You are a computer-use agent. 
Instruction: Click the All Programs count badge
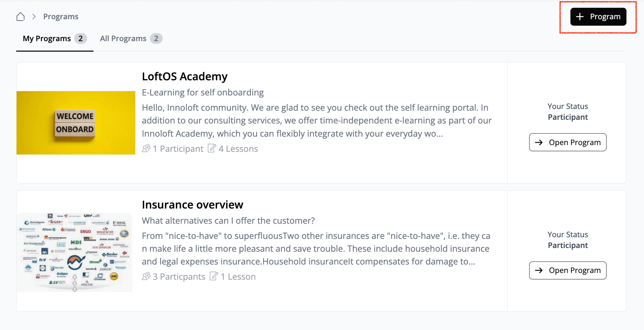(x=156, y=38)
